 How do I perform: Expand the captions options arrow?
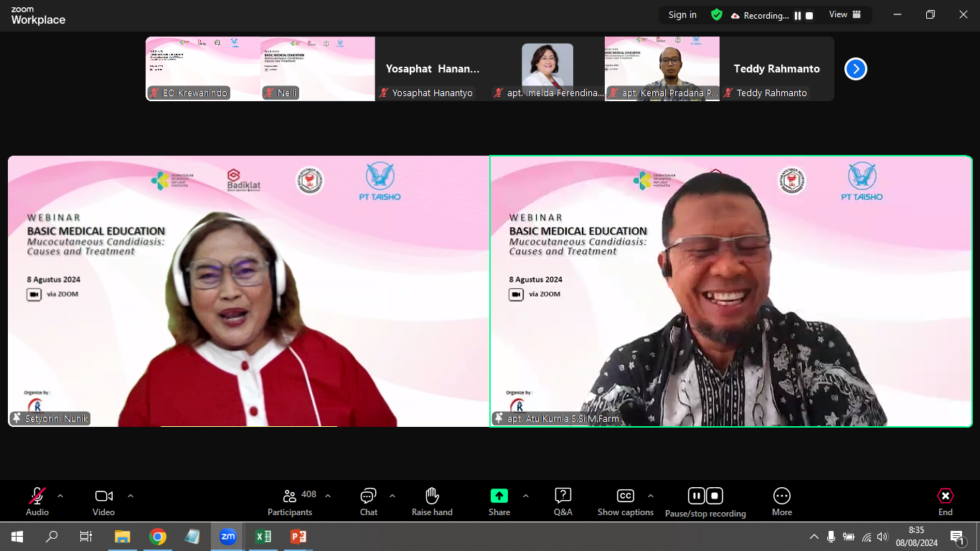[x=651, y=496]
